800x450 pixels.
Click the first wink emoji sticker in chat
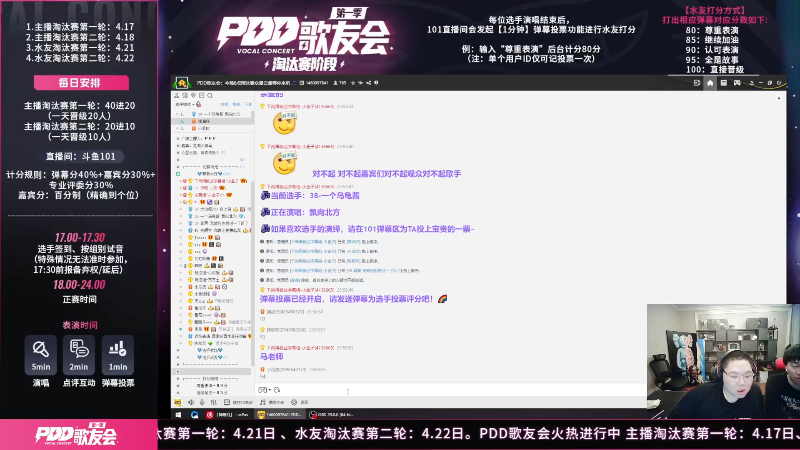click(x=285, y=123)
